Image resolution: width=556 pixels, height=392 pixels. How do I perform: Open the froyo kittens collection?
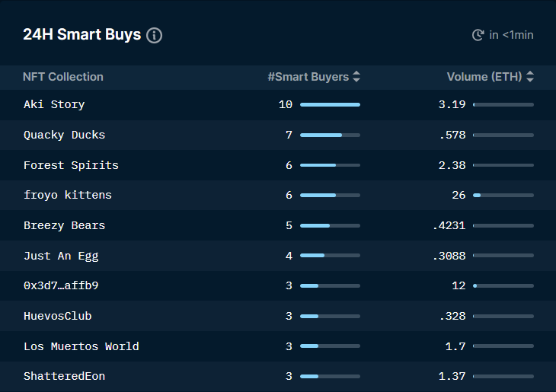(x=68, y=195)
